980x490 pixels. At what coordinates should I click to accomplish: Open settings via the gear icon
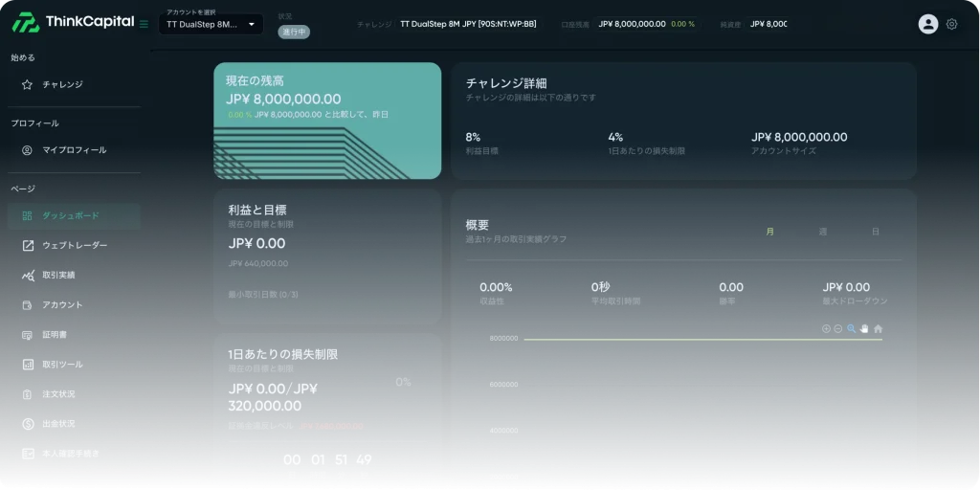pyautogui.click(x=951, y=24)
